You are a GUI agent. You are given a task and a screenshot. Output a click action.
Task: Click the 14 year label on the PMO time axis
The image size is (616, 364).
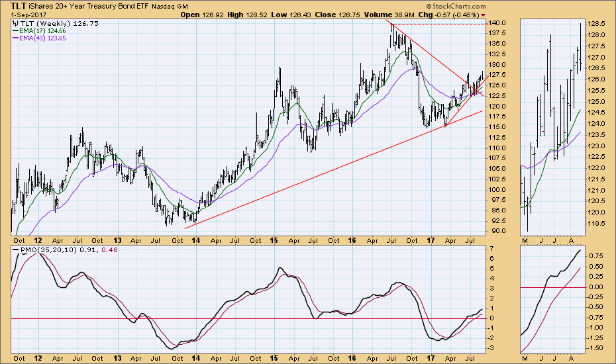(x=196, y=358)
